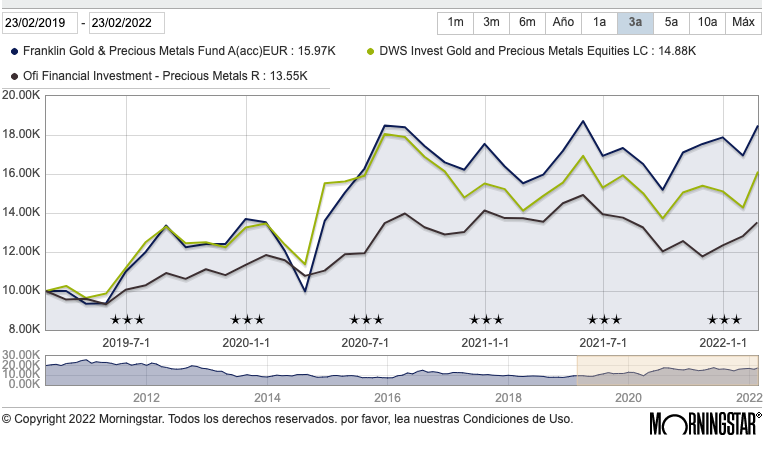Edit the end date field 23/02/2022

pyautogui.click(x=126, y=23)
